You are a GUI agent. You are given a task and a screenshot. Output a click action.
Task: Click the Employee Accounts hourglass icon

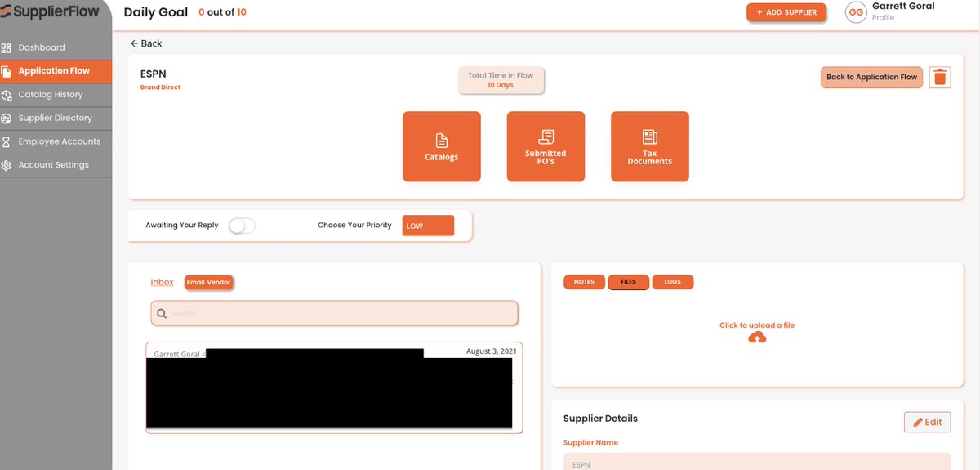tap(7, 141)
